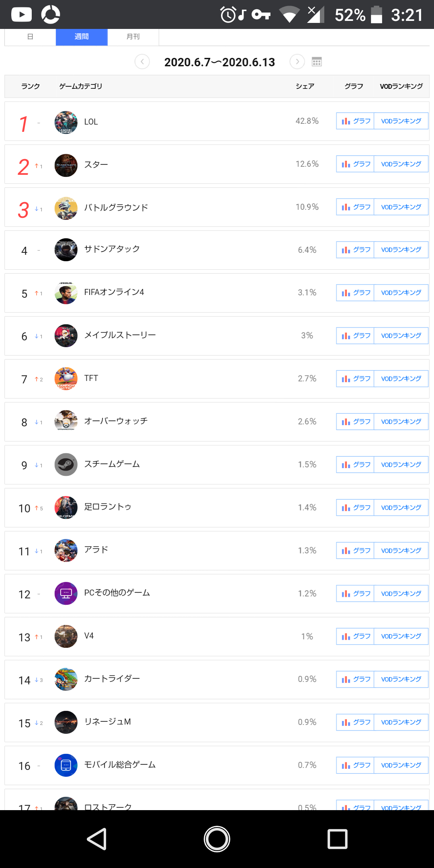Tap the LOL game thumbnail
The width and height of the screenshot is (434, 868).
pyautogui.click(x=66, y=123)
